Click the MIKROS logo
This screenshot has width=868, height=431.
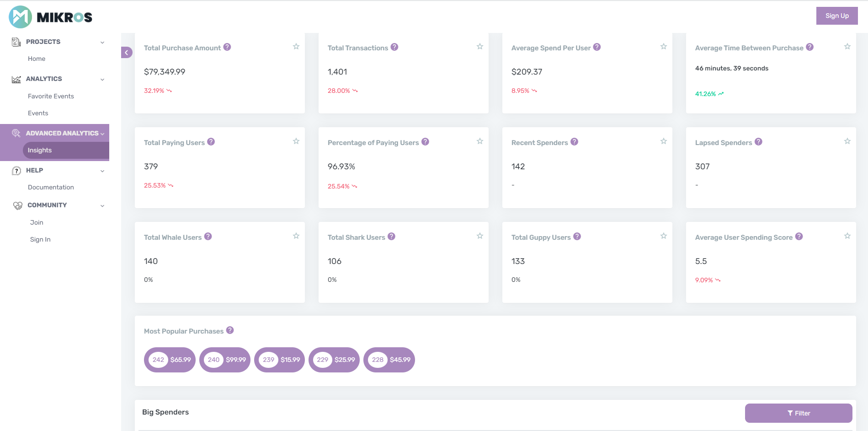coord(50,17)
